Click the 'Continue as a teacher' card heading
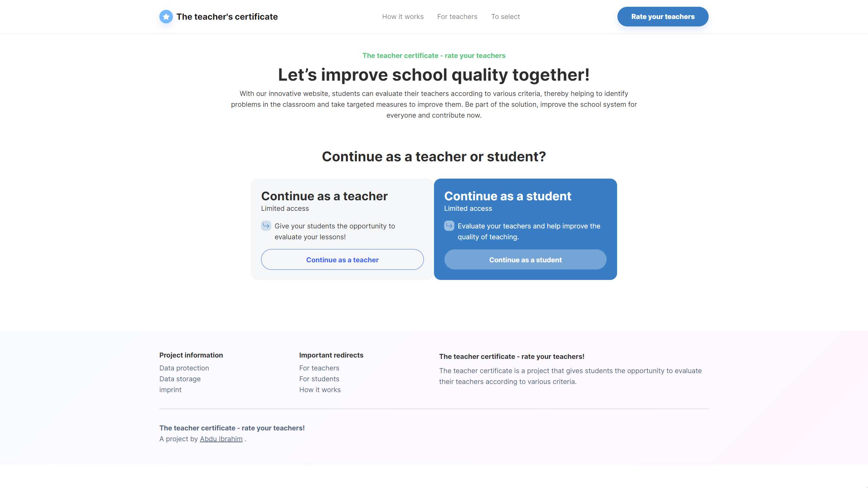The width and height of the screenshot is (868, 488). click(x=324, y=196)
